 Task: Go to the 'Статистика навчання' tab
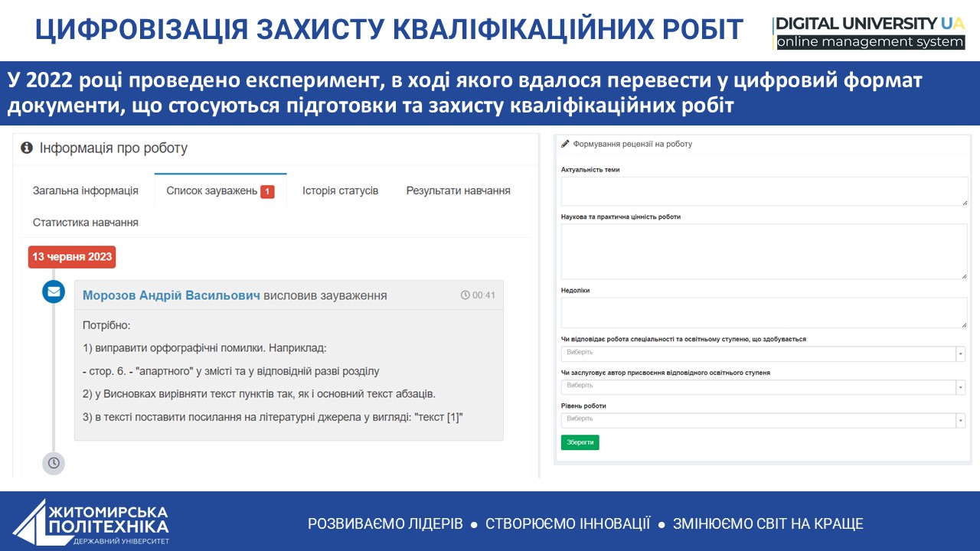click(86, 223)
